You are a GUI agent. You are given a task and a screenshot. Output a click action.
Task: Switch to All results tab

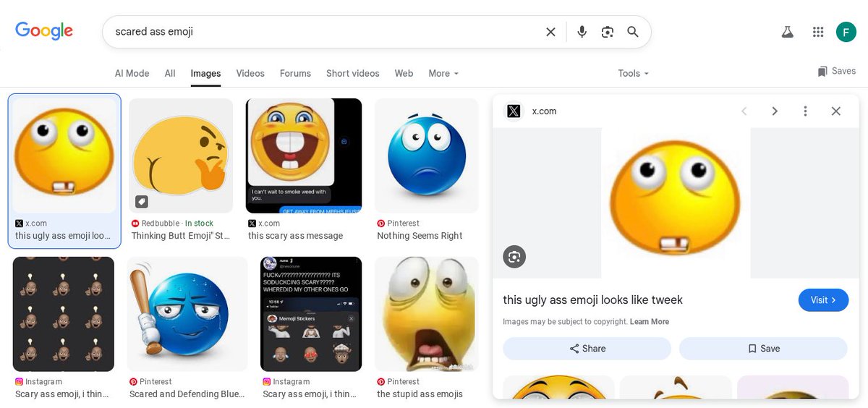(x=170, y=73)
